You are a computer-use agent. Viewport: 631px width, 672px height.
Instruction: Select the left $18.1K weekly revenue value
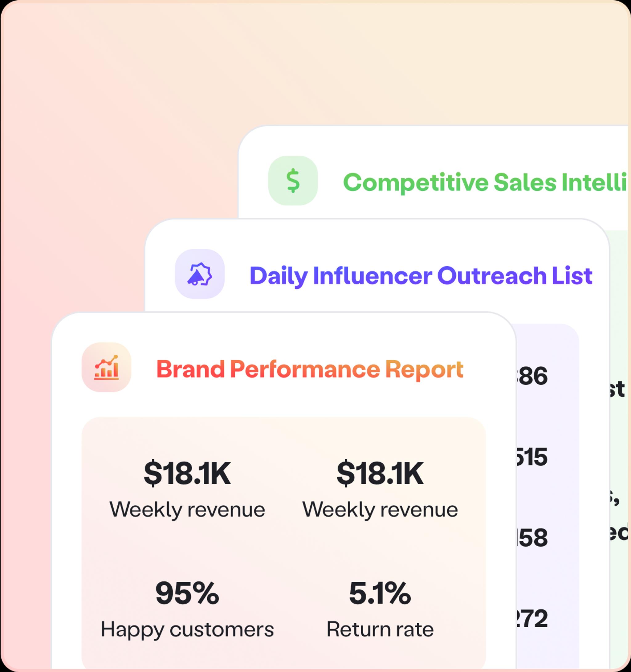(x=187, y=473)
